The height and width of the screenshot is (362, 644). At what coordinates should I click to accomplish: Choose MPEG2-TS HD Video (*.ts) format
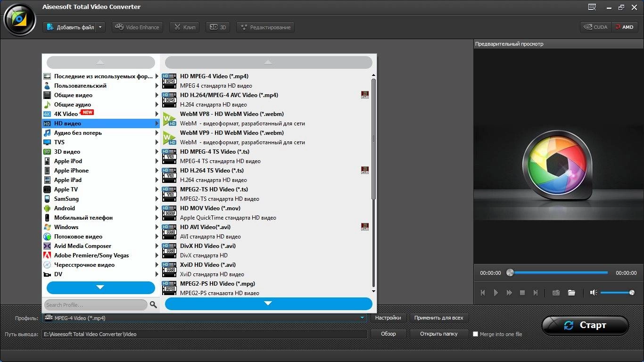click(266, 194)
